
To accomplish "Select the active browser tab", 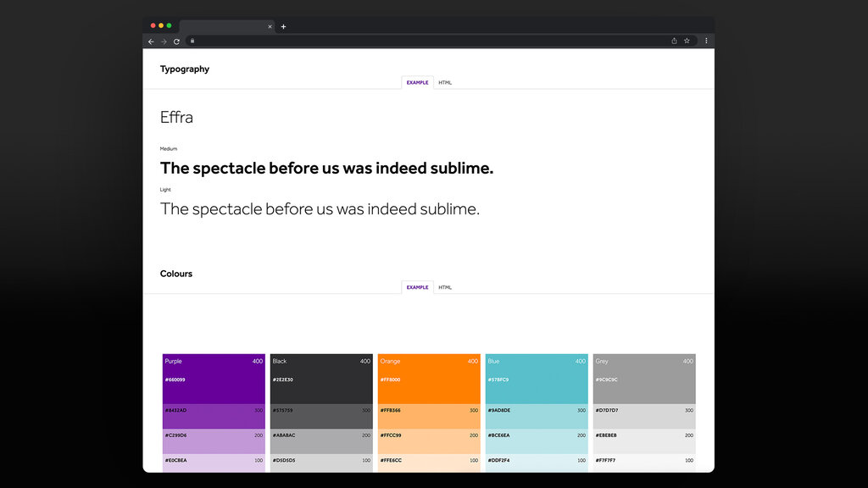I will tap(225, 26).
